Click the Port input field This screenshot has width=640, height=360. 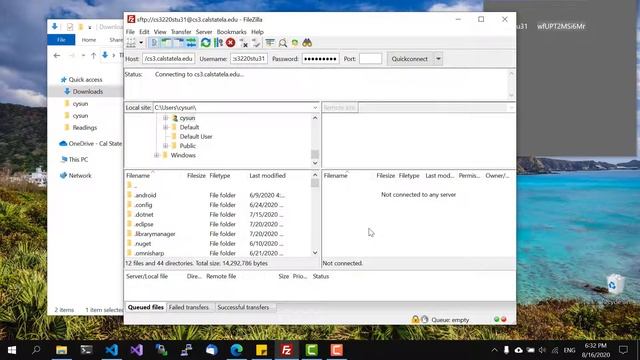pyautogui.click(x=370, y=59)
